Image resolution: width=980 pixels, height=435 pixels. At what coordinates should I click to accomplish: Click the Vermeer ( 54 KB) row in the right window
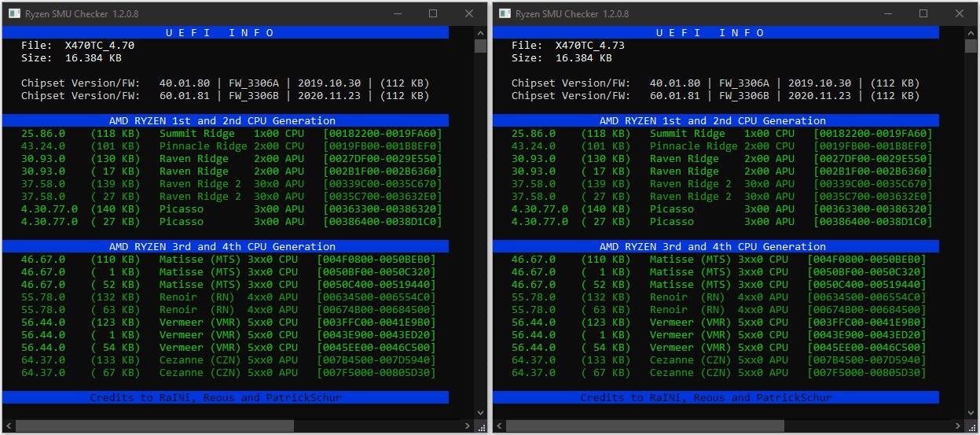[719, 348]
